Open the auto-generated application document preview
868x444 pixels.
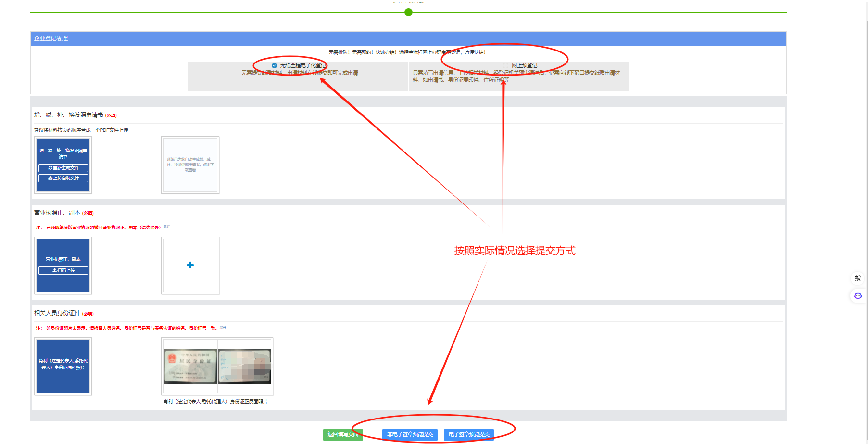point(190,165)
